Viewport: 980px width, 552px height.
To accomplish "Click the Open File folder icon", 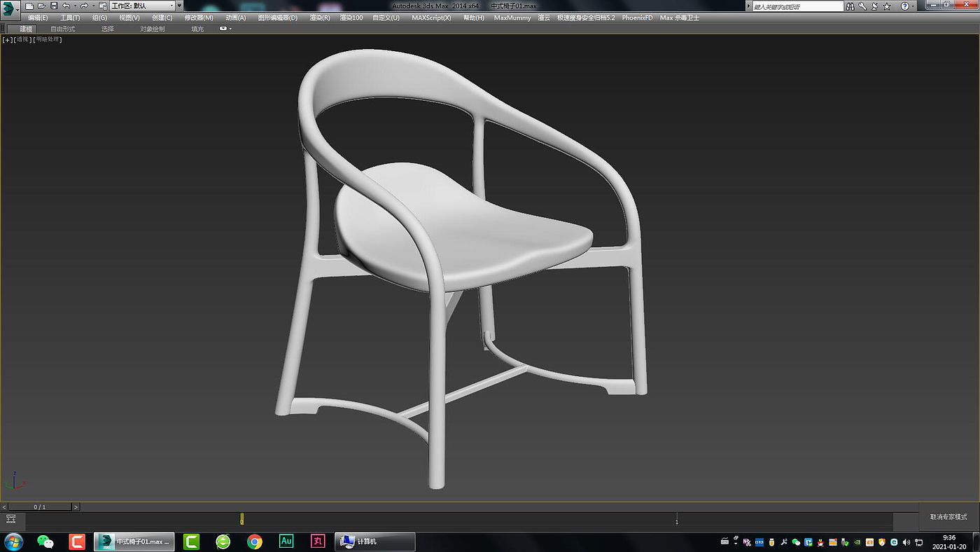I will tap(41, 6).
